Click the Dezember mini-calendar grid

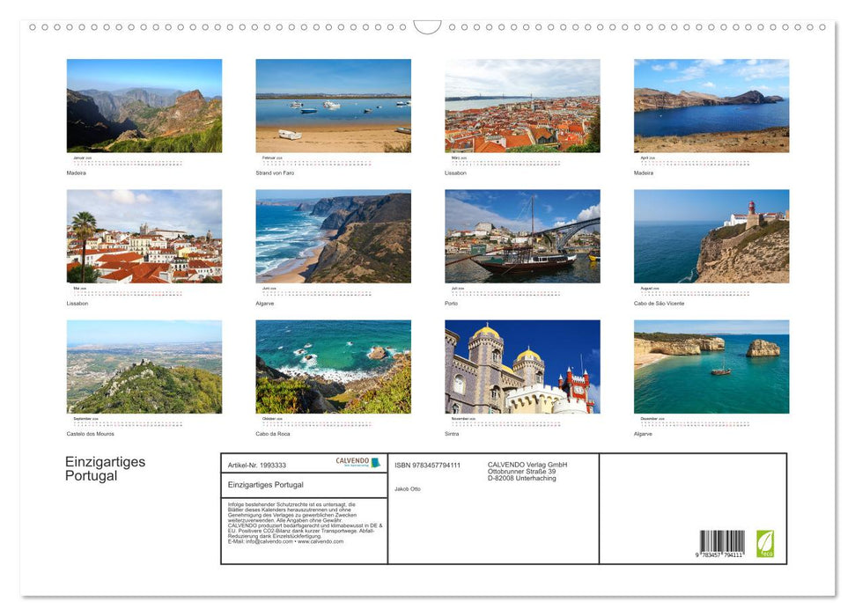click(x=696, y=421)
